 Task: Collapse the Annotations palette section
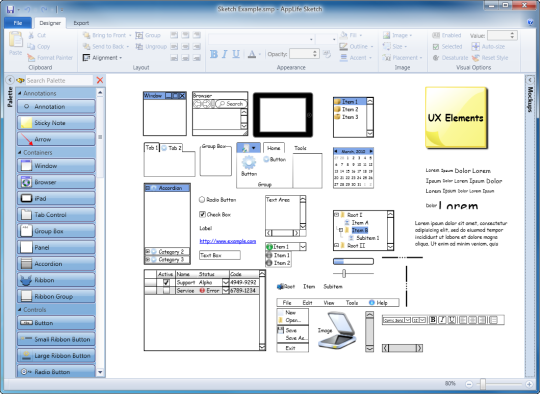point(20,93)
